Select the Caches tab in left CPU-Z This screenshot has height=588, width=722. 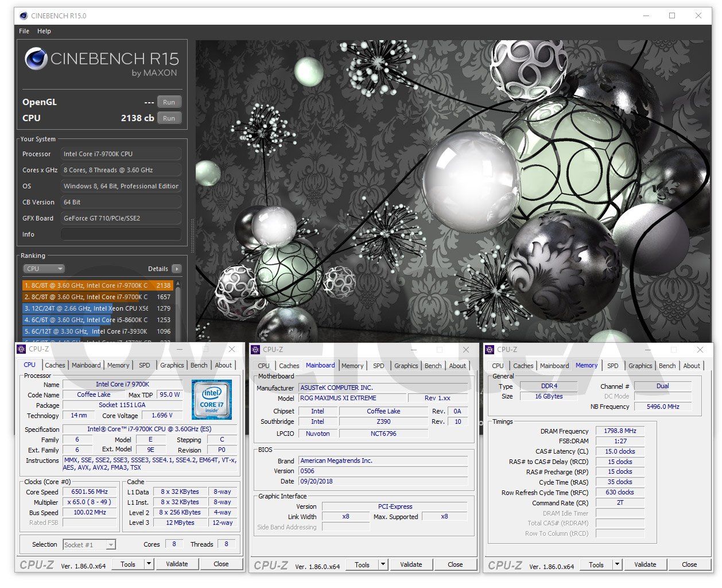(55, 365)
